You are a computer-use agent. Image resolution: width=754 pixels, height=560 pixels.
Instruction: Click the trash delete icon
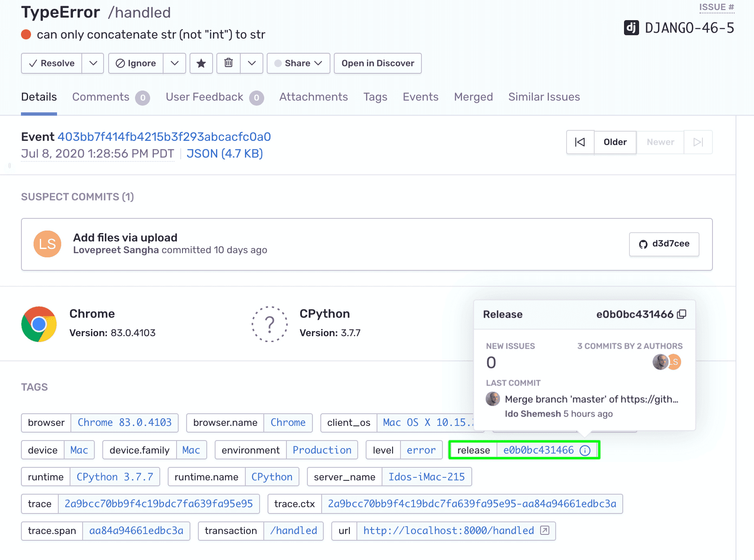coord(229,63)
